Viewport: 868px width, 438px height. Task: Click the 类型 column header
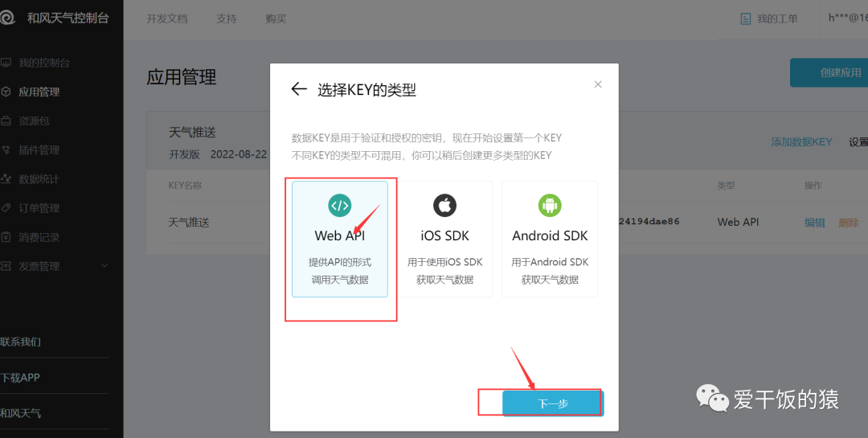click(x=726, y=186)
